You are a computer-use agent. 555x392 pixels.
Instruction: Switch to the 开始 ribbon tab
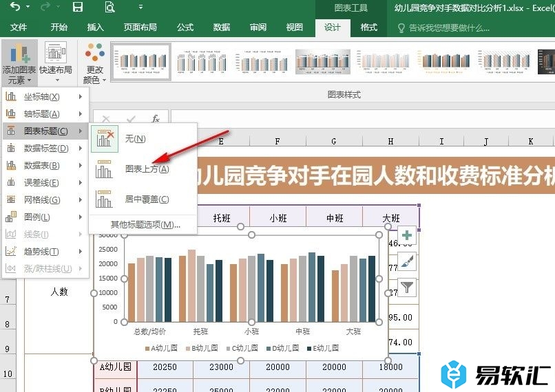[x=59, y=28]
